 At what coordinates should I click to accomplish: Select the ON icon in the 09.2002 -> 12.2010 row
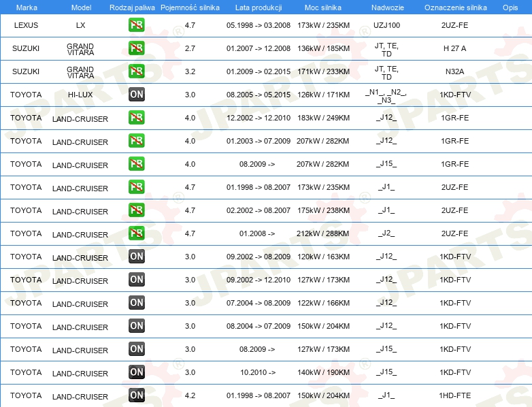(x=136, y=279)
